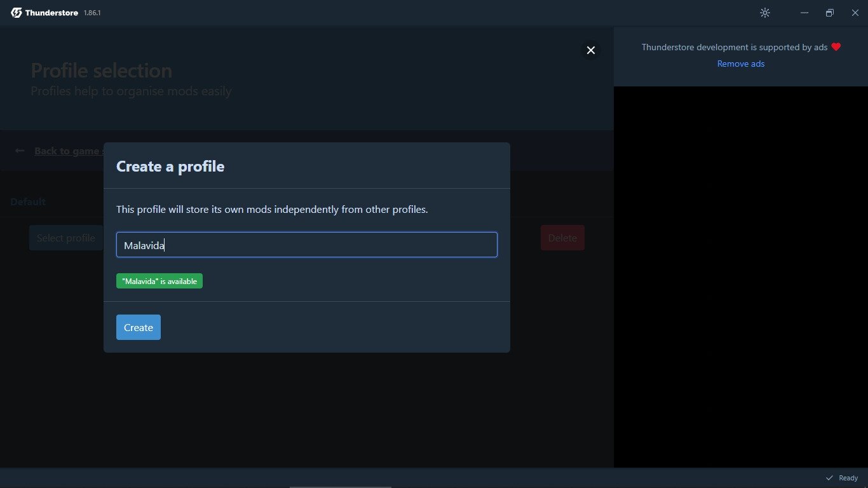Click the Profiles help to organise mods subtitle
Screen dimensions: 868x488
click(131, 91)
